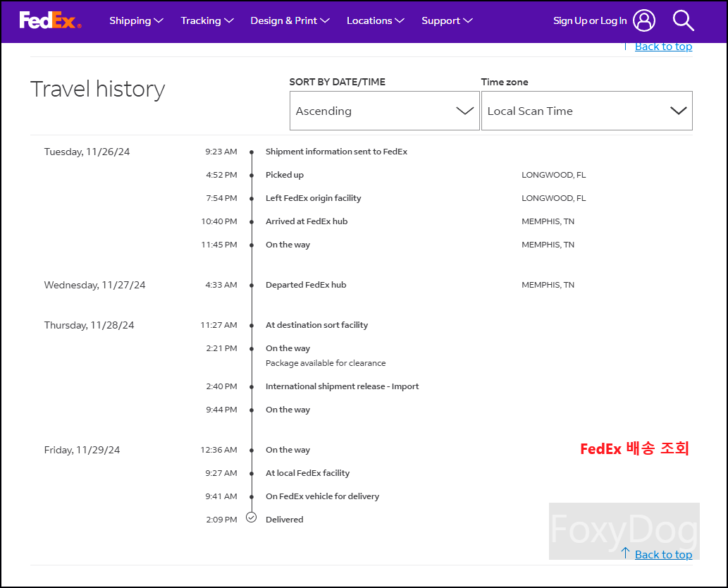728x588 pixels.
Task: Select the Wednesday, 11/27/24 date
Action: [x=94, y=285]
